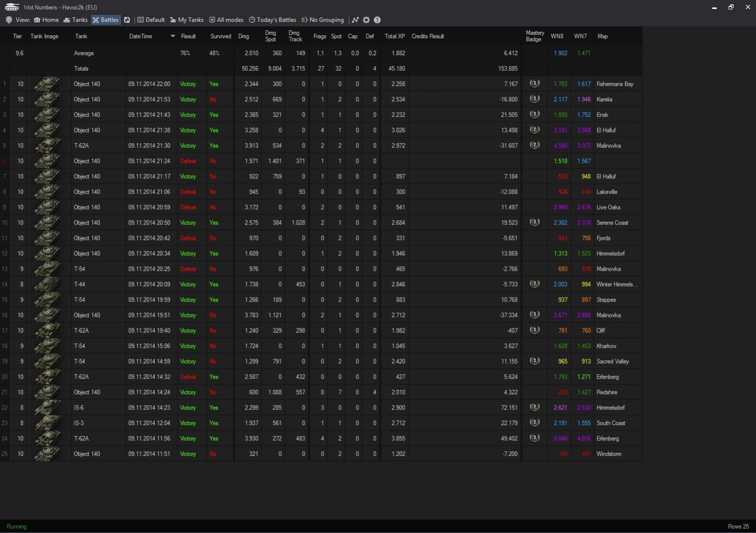The height and width of the screenshot is (533, 756).
Task: Click T-62A name in 21:30 row
Action: (x=81, y=145)
